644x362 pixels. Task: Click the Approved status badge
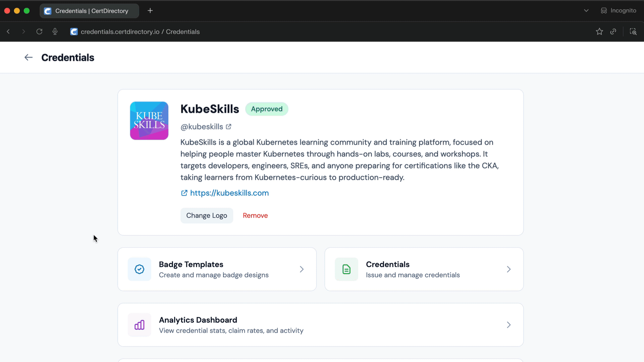(x=267, y=109)
